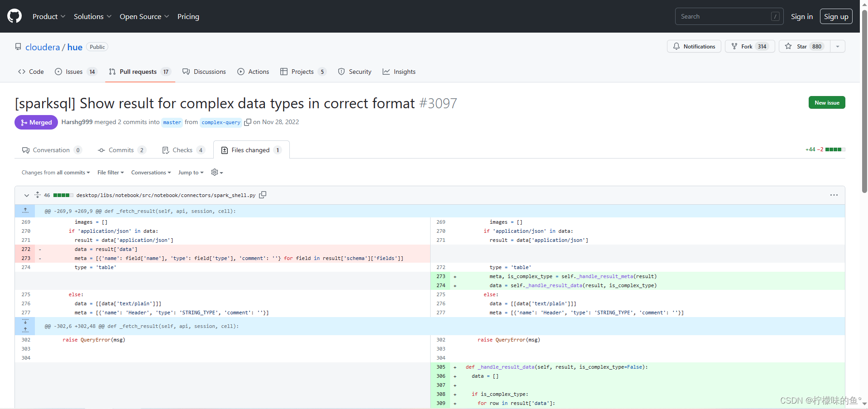Select the Files changed tab
Image resolution: width=868 pixels, height=409 pixels.
pos(251,150)
